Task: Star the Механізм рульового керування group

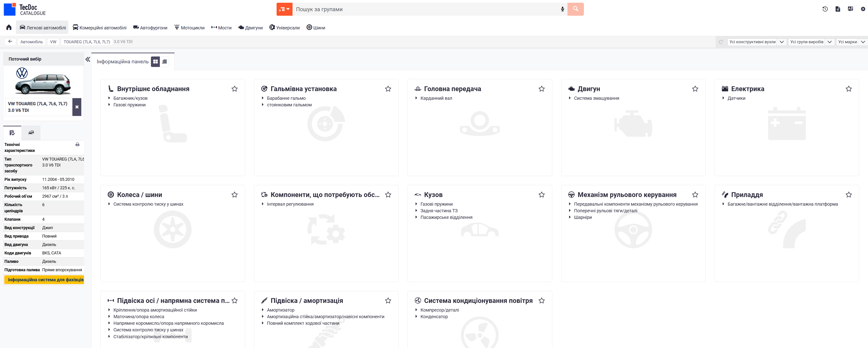Action: click(x=695, y=194)
